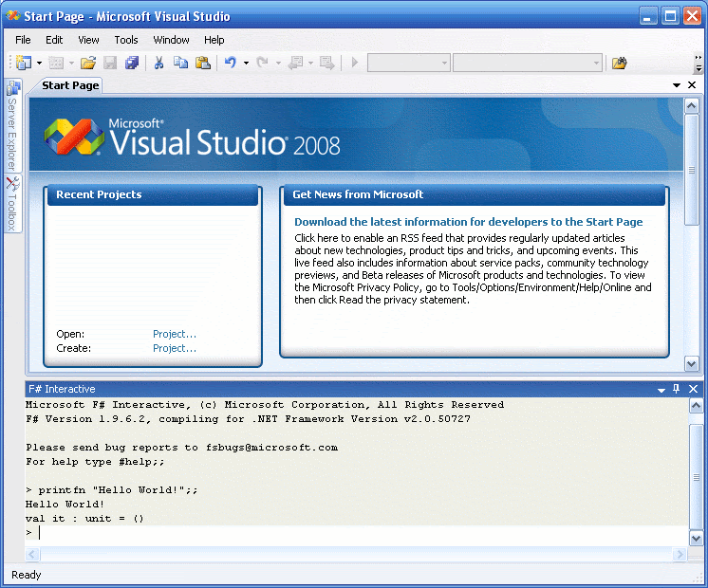Expand the Add New Item dropdown arrow

click(71, 64)
